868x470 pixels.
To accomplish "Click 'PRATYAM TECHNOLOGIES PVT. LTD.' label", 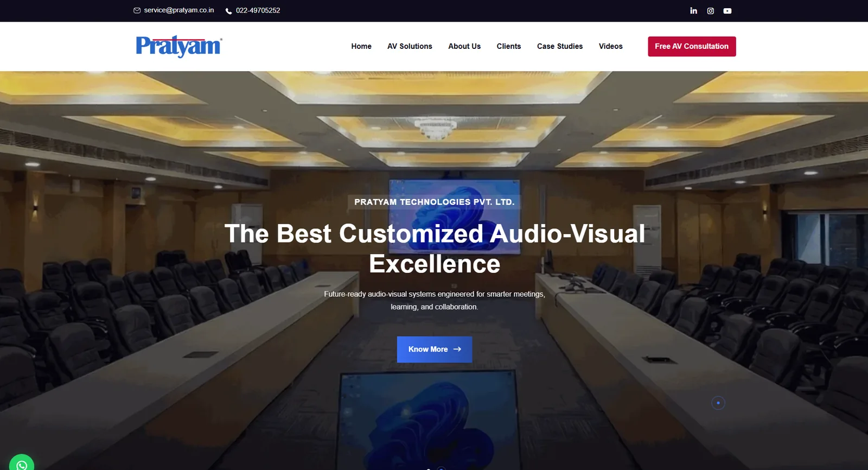I will (x=435, y=202).
